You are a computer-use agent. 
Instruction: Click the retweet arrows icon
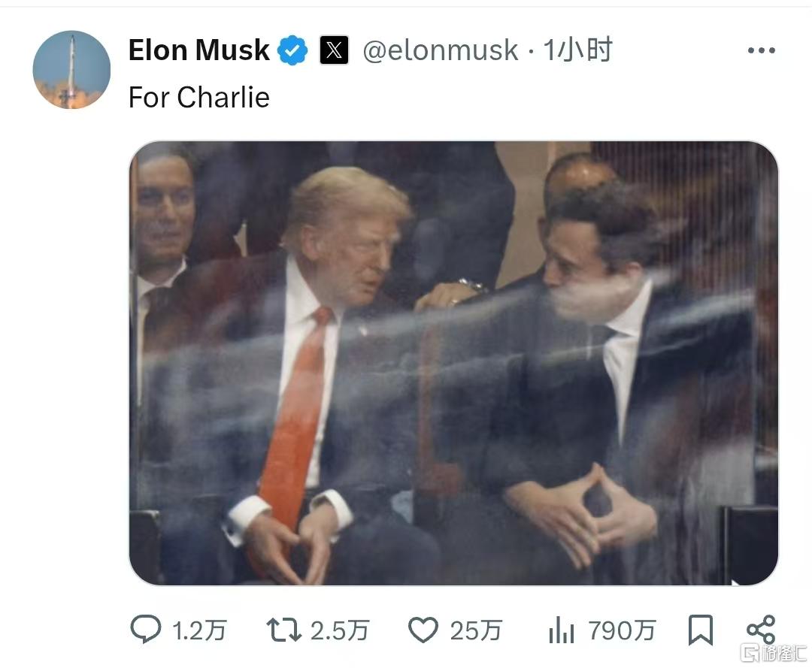click(283, 630)
